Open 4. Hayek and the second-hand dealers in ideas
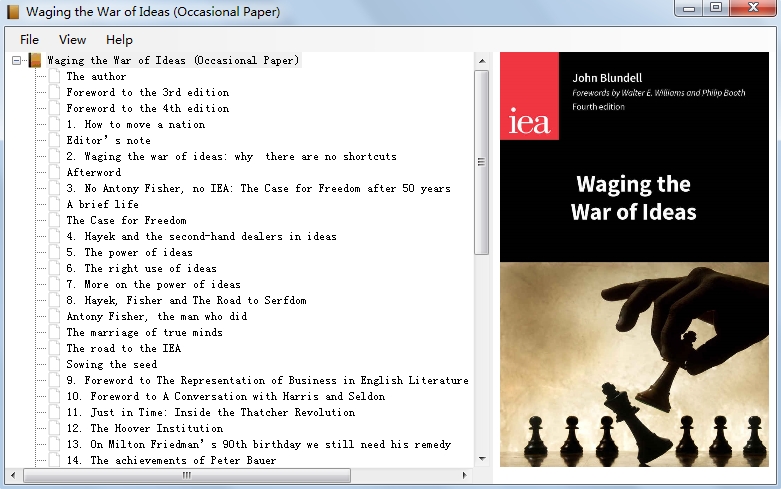781x489 pixels. [202, 236]
